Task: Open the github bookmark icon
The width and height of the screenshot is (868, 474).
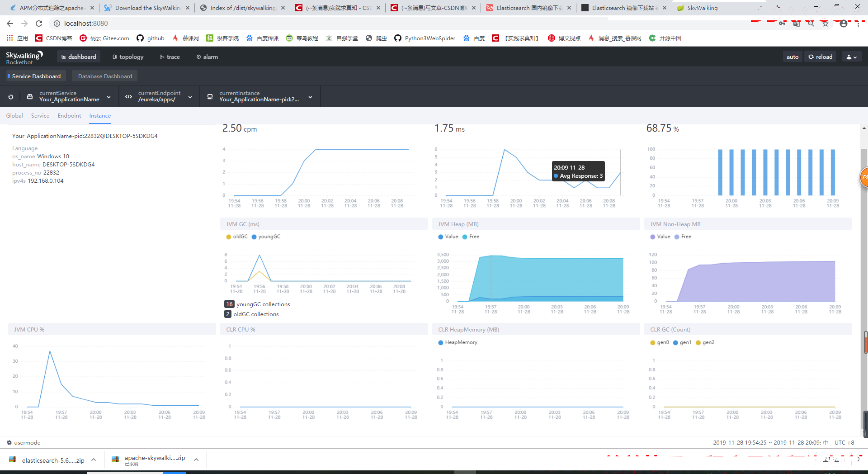Action: pyautogui.click(x=140, y=38)
